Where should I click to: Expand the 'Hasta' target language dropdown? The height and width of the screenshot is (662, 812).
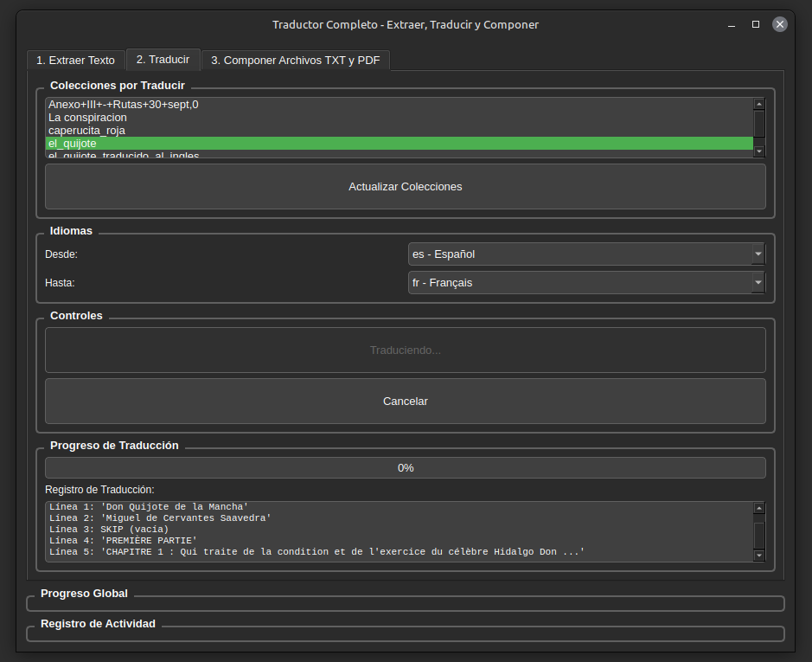[585, 283]
